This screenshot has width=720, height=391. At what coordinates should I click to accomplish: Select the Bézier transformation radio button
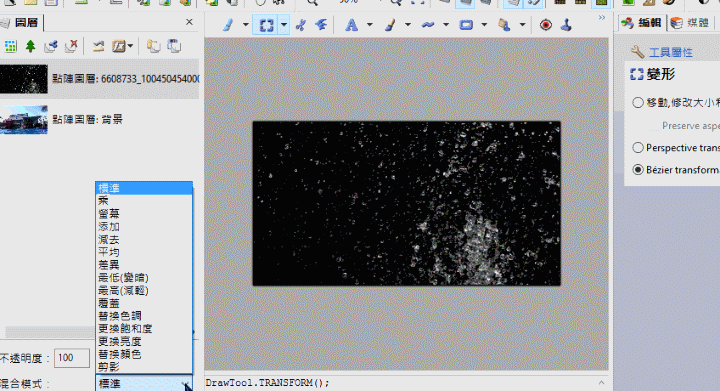click(637, 169)
